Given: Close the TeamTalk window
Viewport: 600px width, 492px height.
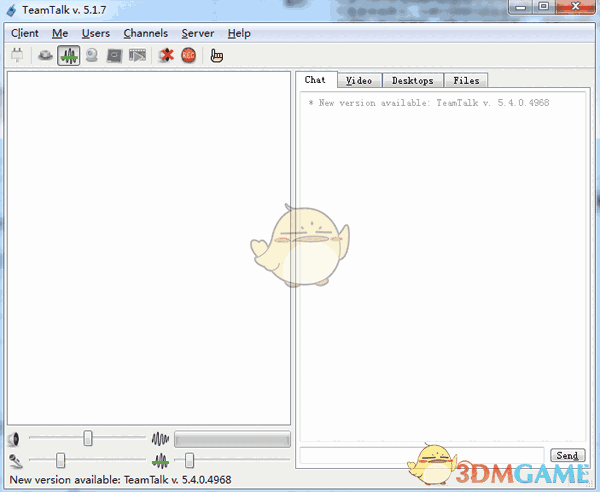Looking at the screenshot, I should click(x=575, y=7).
